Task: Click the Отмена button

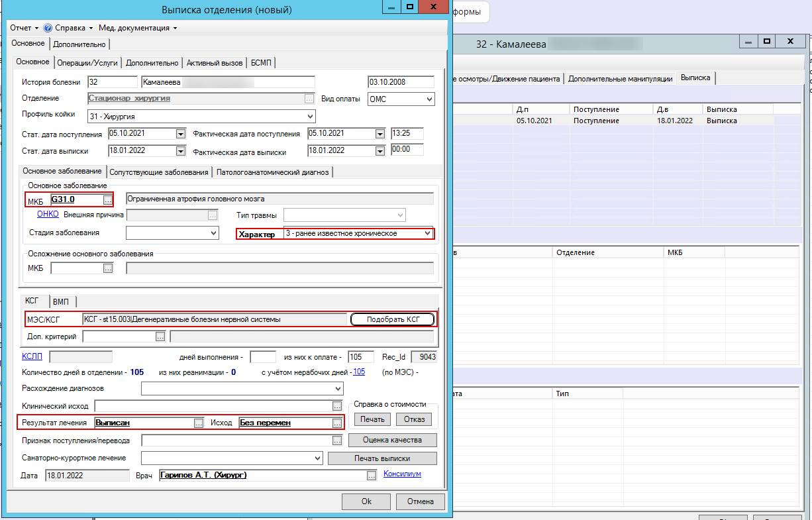Action: (x=420, y=501)
